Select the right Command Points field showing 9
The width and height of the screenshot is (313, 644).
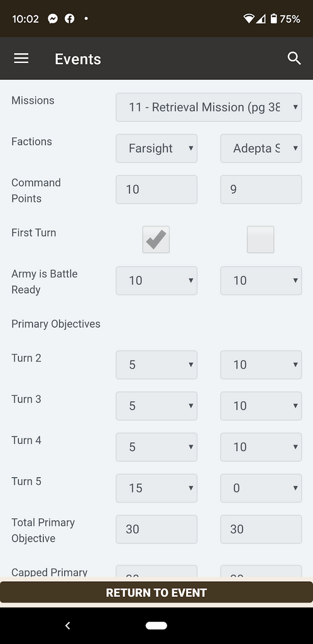click(x=261, y=189)
